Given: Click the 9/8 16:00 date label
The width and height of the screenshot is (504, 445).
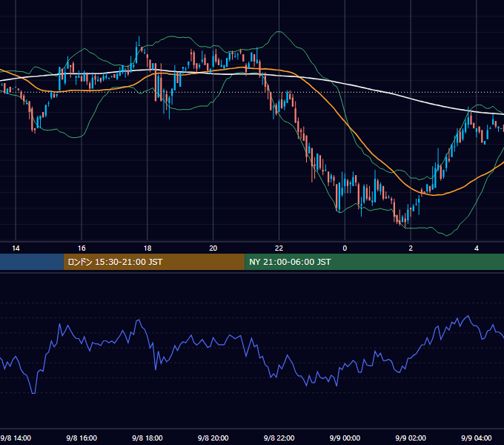Looking at the screenshot, I should click(x=82, y=438).
